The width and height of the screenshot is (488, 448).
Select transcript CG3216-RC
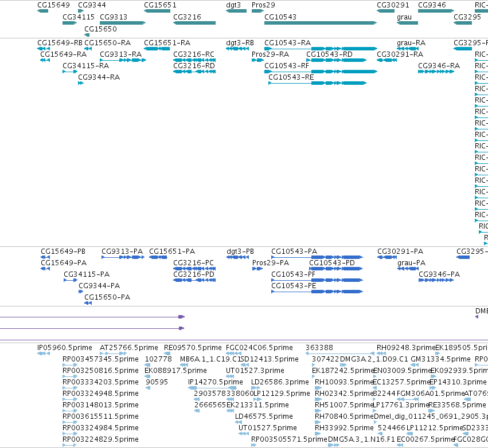(x=194, y=60)
